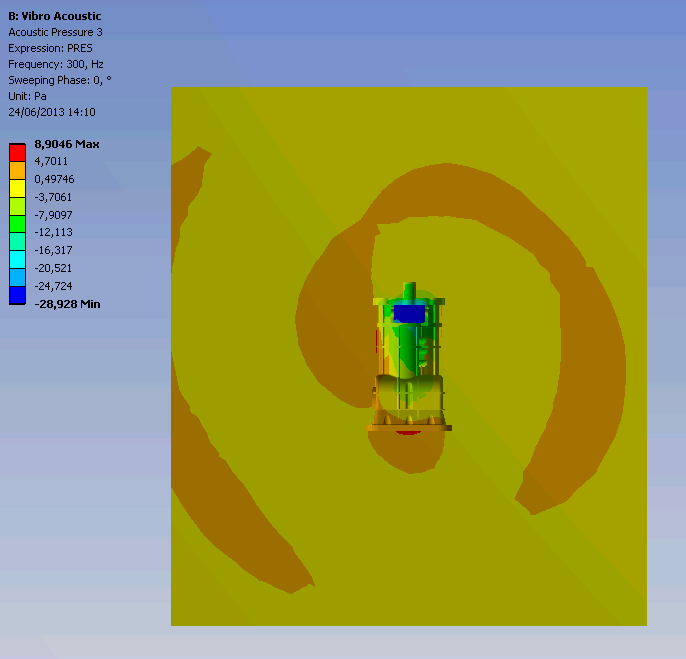The image size is (686, 659).
Task: Click the 'Frequency: 300, Hz' label
Action: [x=56, y=64]
